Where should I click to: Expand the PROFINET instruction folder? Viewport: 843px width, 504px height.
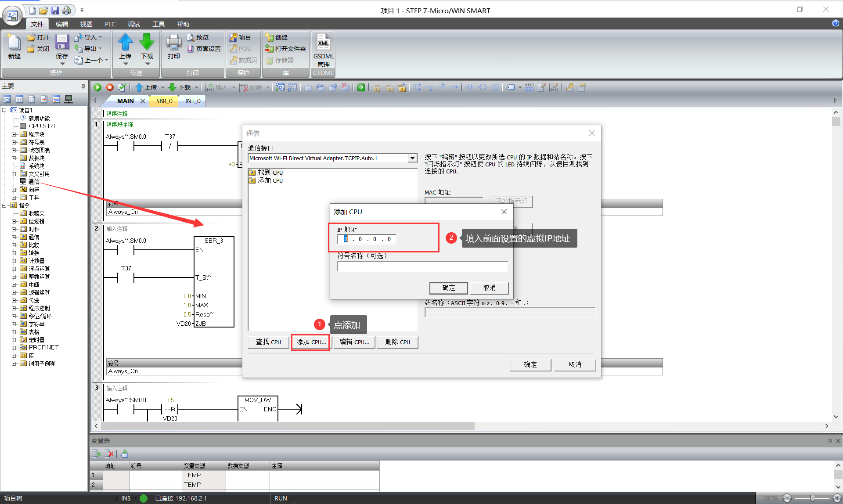14,347
